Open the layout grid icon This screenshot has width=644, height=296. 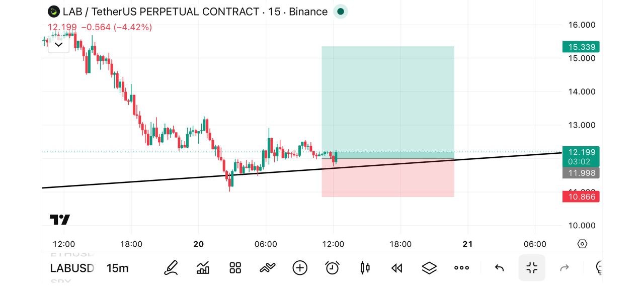tap(235, 268)
